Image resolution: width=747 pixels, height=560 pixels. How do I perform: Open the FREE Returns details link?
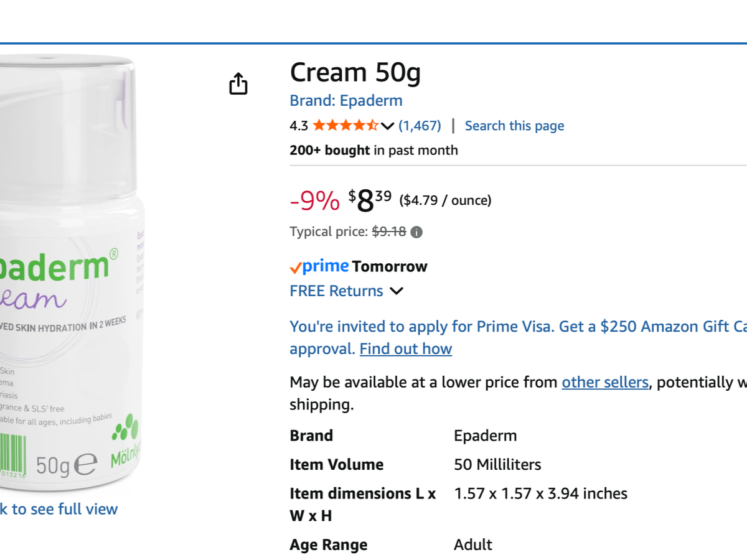[x=336, y=291]
